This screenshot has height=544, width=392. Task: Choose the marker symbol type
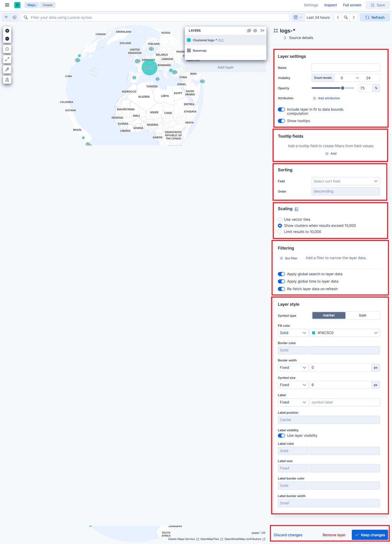(x=329, y=315)
